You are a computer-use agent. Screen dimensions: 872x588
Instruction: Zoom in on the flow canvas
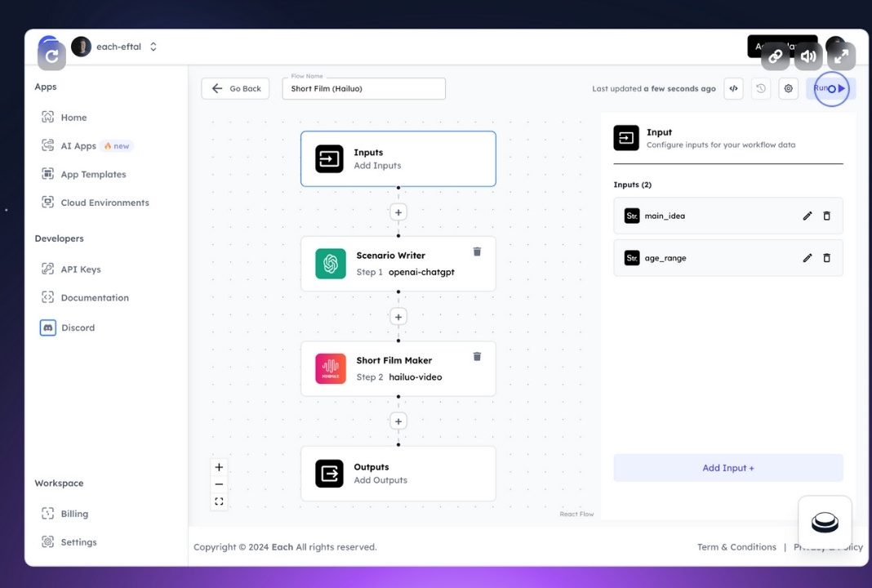point(219,467)
